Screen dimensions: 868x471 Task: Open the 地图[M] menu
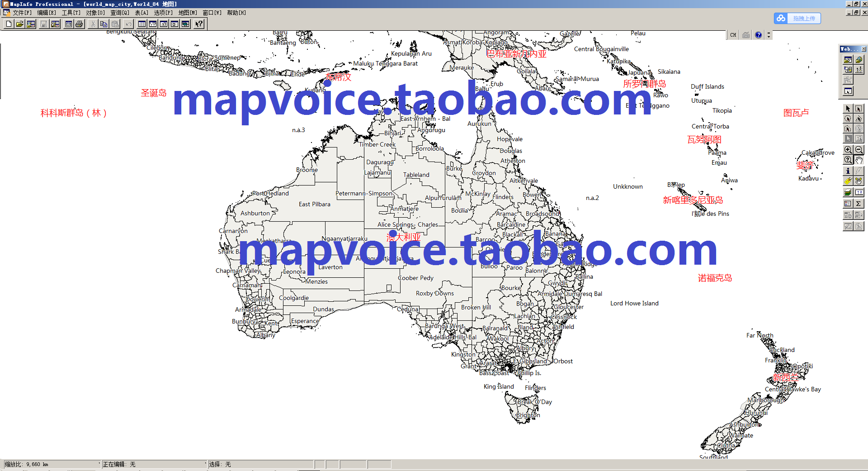pyautogui.click(x=188, y=13)
